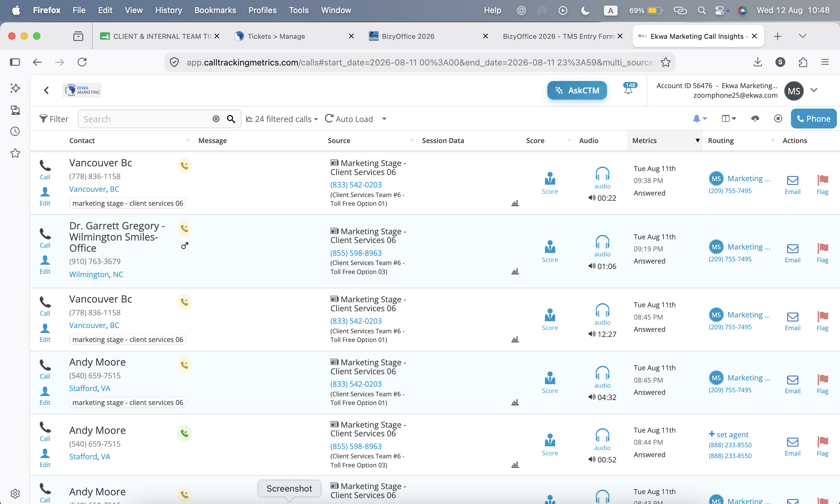Click Score icon for the 04:32 call
The height and width of the screenshot is (504, 840).
click(x=550, y=382)
